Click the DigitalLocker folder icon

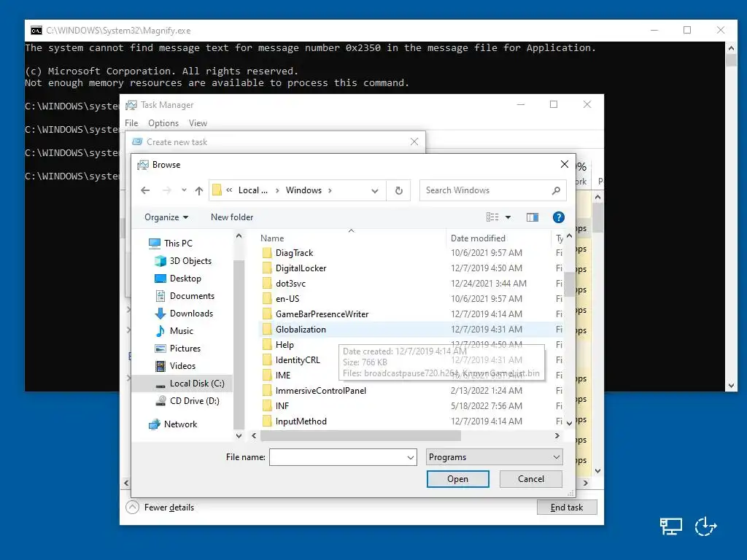pos(267,268)
